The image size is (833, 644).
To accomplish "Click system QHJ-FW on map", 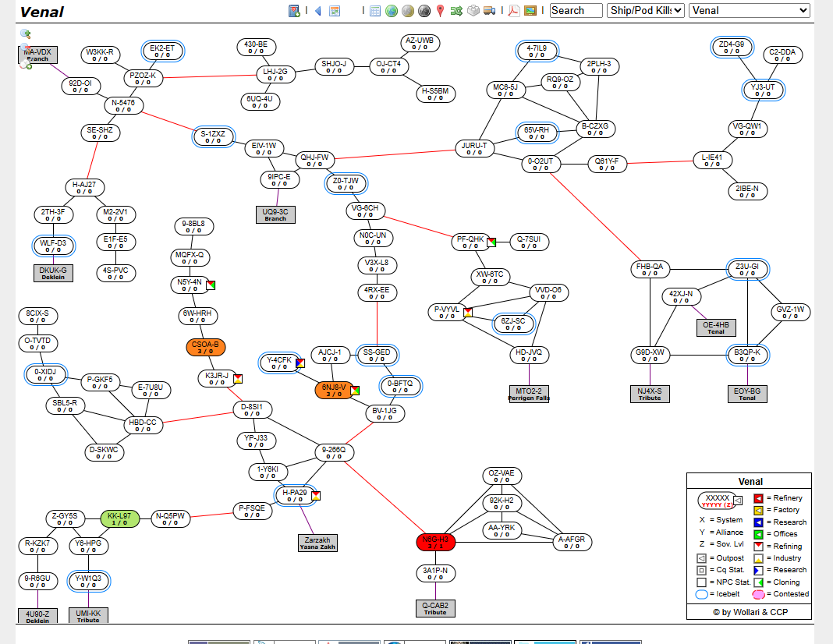I will point(314,161).
